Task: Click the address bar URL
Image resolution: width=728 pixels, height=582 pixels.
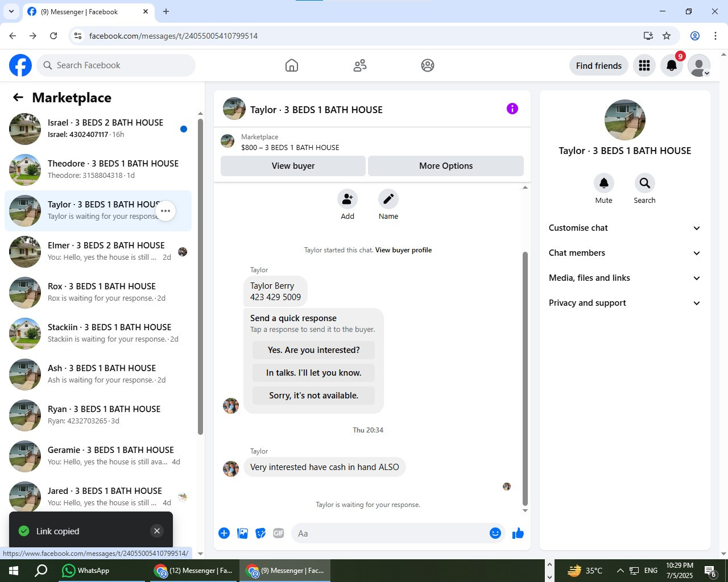Action: pyautogui.click(x=173, y=36)
